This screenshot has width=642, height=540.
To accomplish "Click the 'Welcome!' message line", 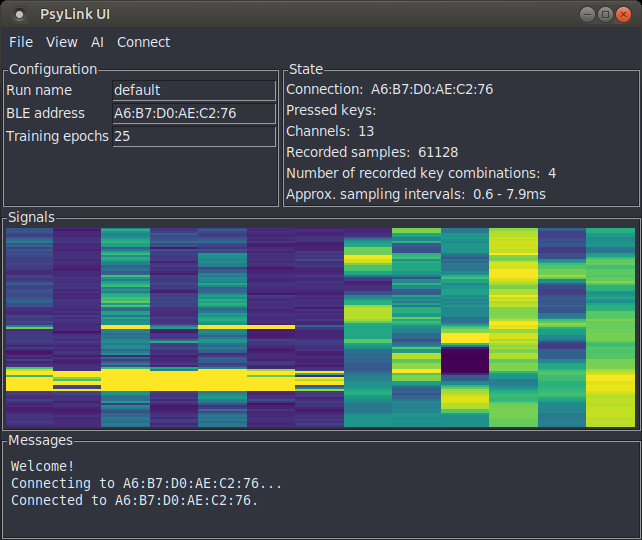I will coord(43,466).
